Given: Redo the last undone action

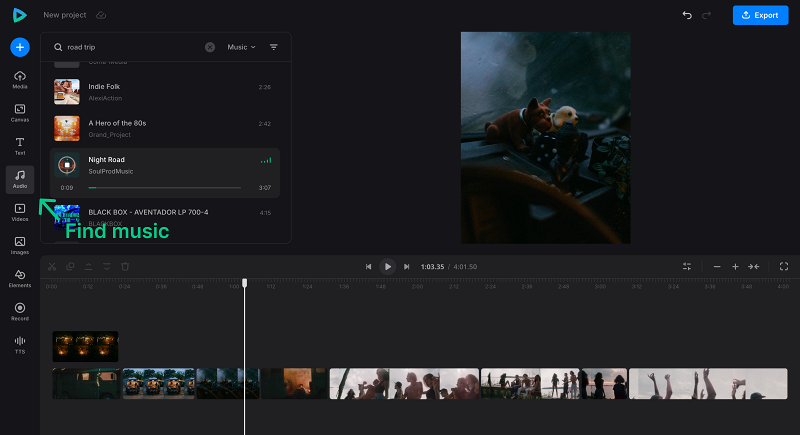Looking at the screenshot, I should tap(707, 15).
